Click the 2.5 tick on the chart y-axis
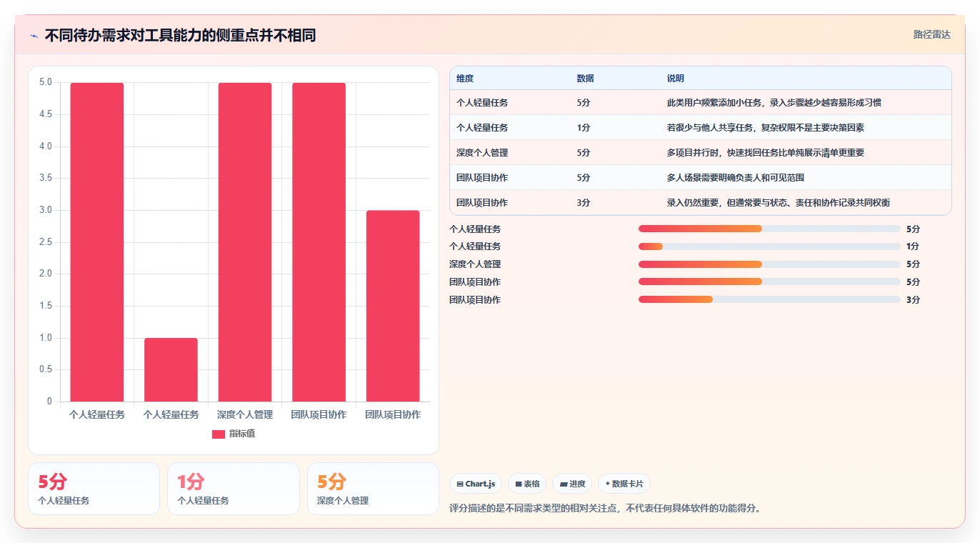 [x=46, y=242]
